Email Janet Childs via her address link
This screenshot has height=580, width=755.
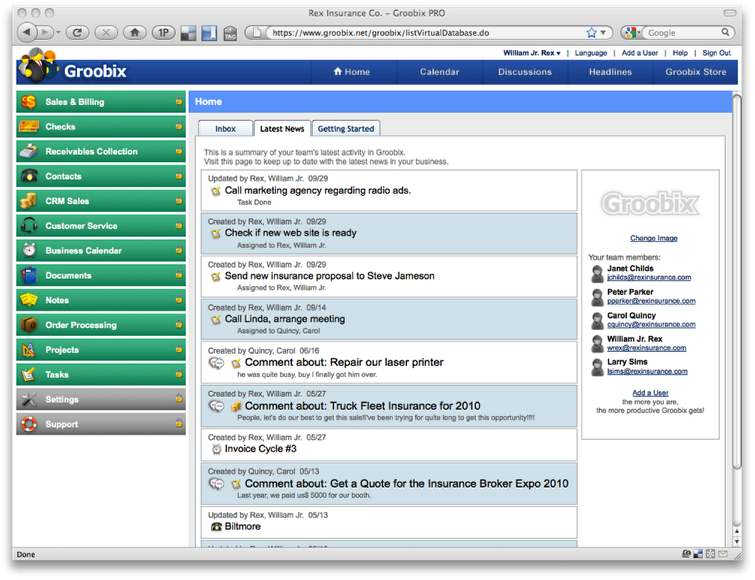pos(649,278)
